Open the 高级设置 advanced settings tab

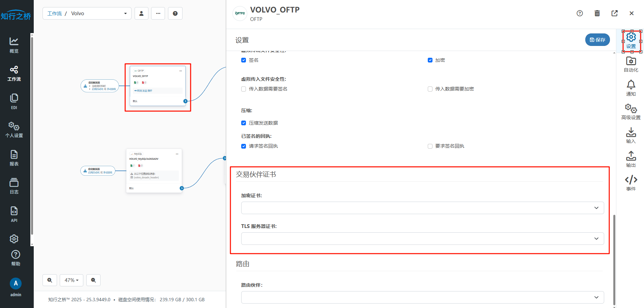pyautogui.click(x=631, y=112)
